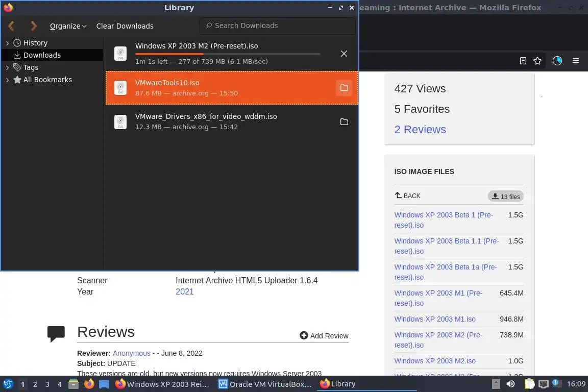The width and height of the screenshot is (588, 392).
Task: Click the 16:09 taskbar clock
Action: pos(576,384)
